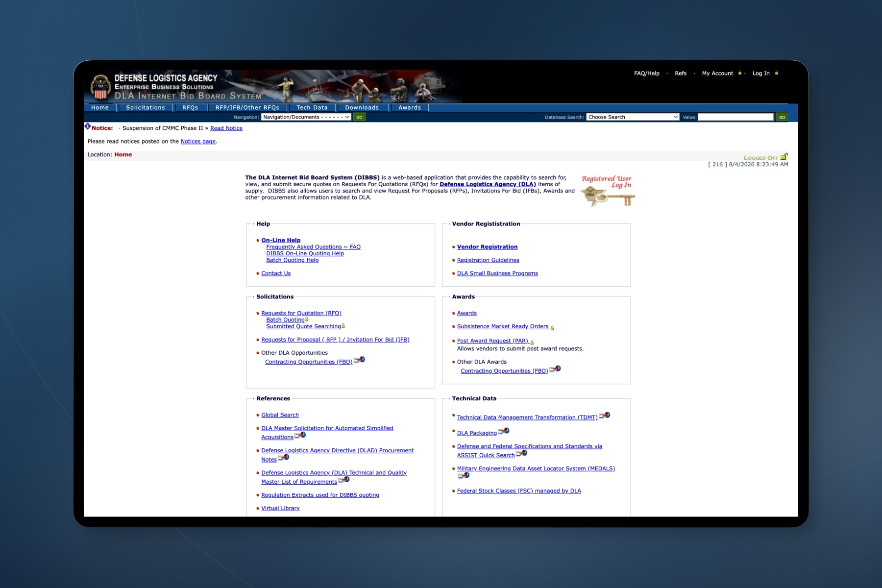Screen dimensions: 882x588
Task: Click external link icon after Procurement Notes
Action: click(x=284, y=458)
